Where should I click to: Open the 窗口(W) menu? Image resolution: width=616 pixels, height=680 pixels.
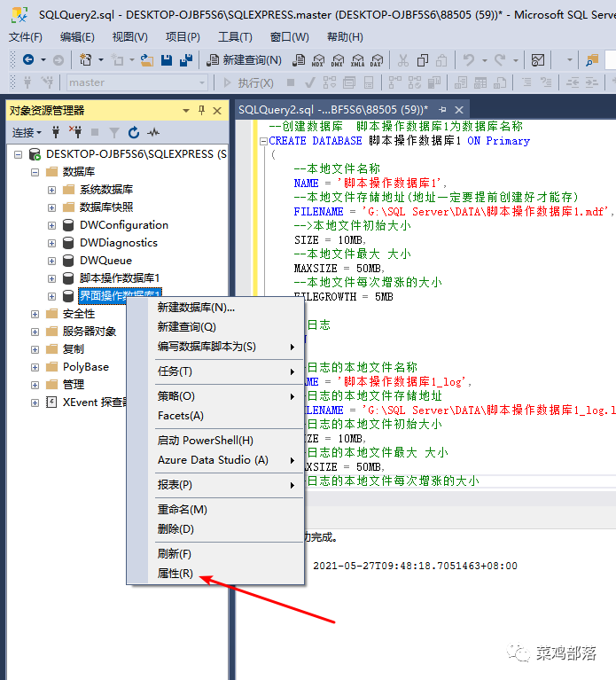(x=290, y=37)
